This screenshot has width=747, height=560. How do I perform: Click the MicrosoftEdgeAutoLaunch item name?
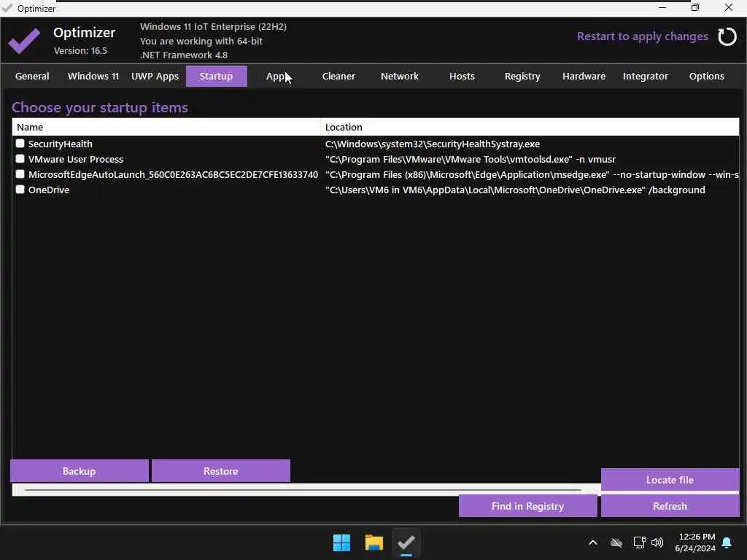click(173, 174)
